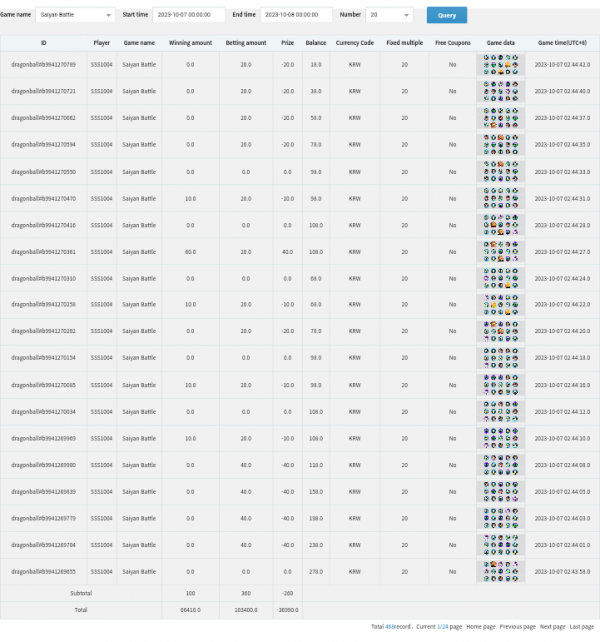Open game data thumbnail for 02:44:33.0 row
600x642 pixels.
click(500, 172)
